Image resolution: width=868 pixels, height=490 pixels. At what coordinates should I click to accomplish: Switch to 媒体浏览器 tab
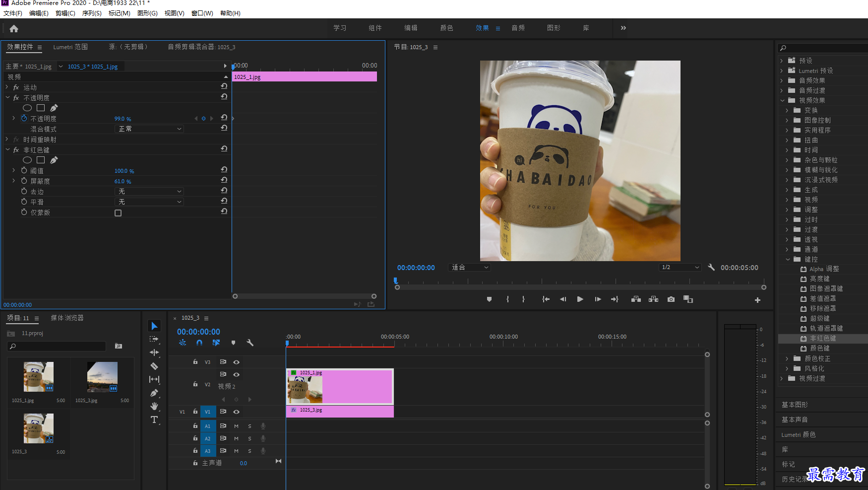tap(67, 318)
